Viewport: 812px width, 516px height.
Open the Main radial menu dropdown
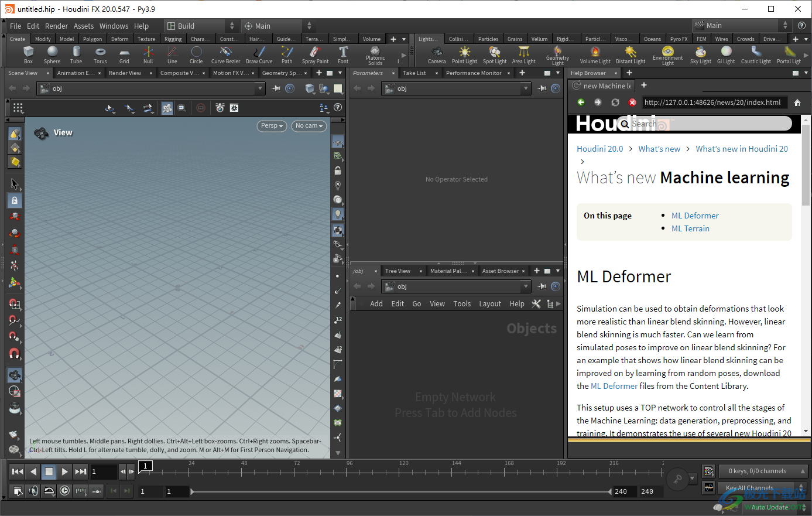click(278, 26)
